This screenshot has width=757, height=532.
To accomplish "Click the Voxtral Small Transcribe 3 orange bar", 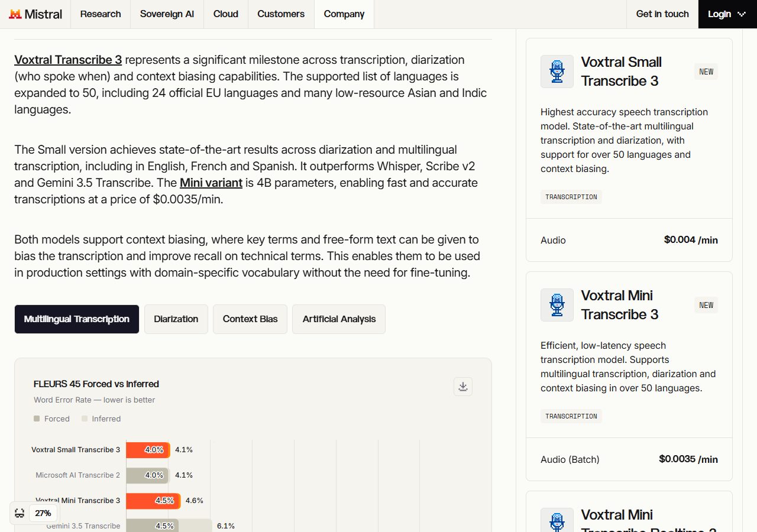I will pyautogui.click(x=148, y=450).
